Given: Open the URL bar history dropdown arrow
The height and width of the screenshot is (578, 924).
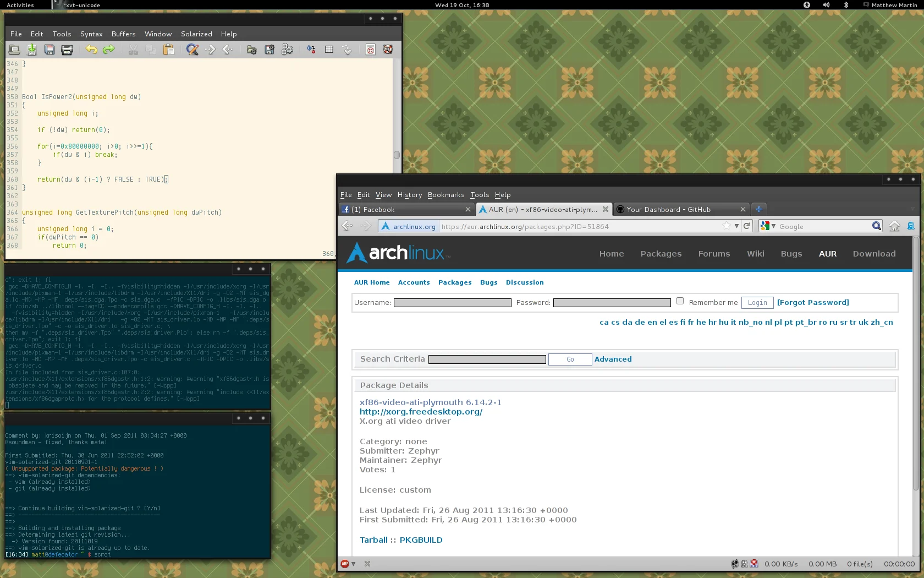Looking at the screenshot, I should [x=736, y=226].
